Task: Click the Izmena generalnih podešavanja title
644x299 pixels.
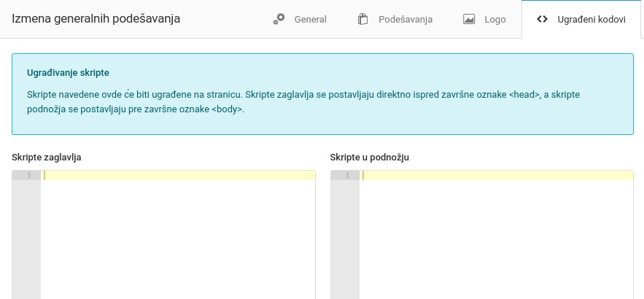Action: point(96,19)
